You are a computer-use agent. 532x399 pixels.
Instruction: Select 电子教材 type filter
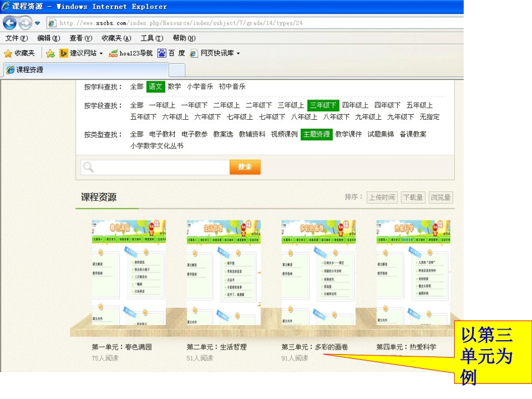[x=162, y=134]
